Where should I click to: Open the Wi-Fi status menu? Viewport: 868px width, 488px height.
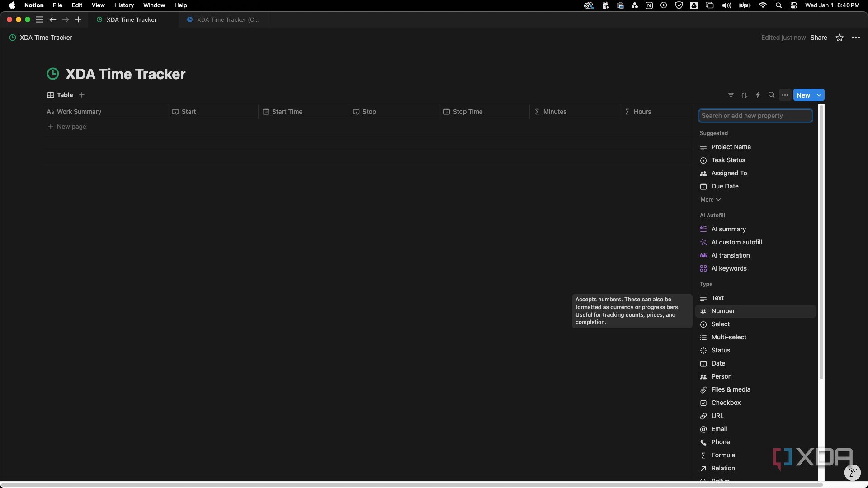click(x=763, y=5)
